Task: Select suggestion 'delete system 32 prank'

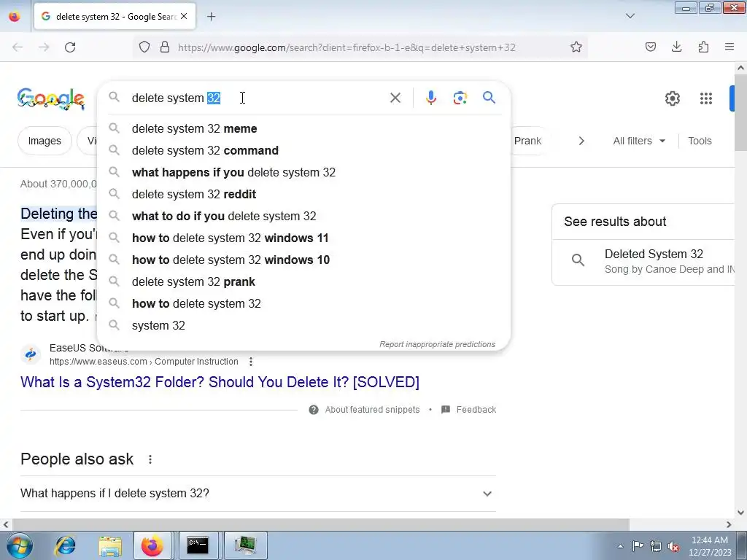Action: point(304,282)
